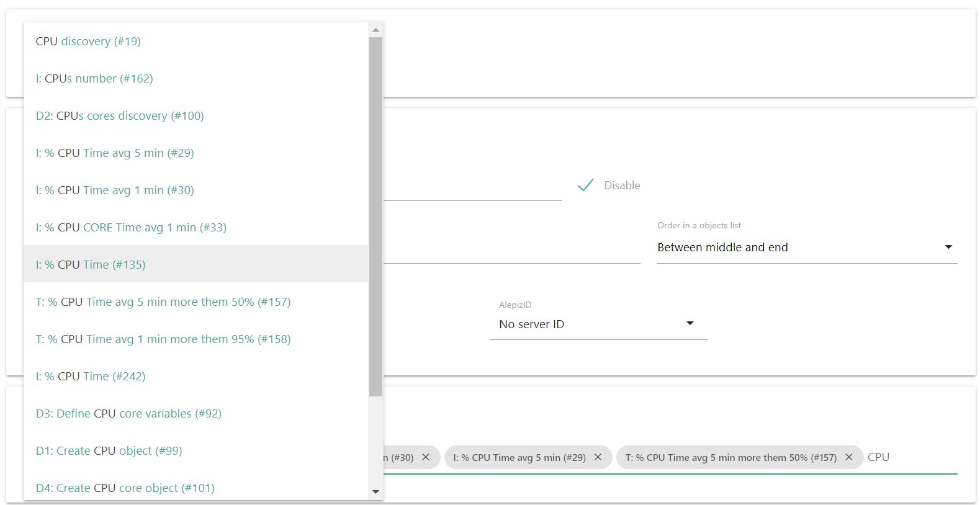Click the dropdown list scrollbar thumb
The height and width of the screenshot is (505, 980).
pyautogui.click(x=375, y=217)
